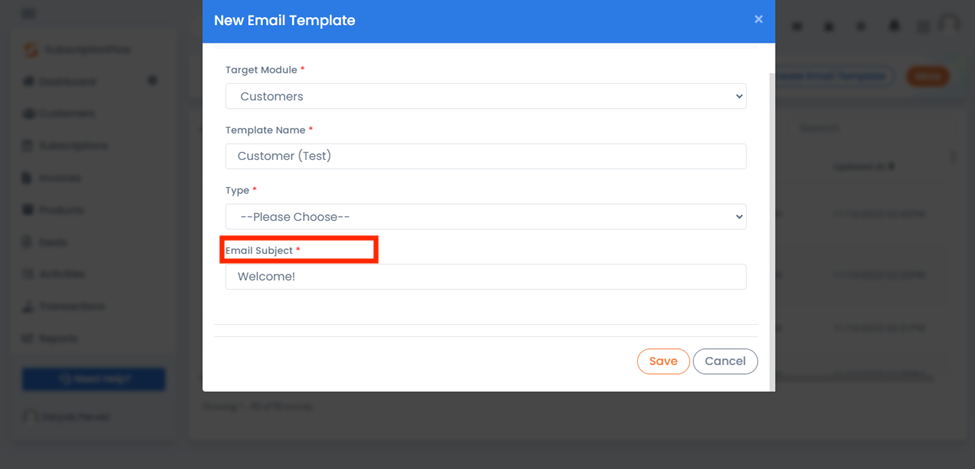
Task: Open Dashboard from the sidebar
Action: (68, 81)
